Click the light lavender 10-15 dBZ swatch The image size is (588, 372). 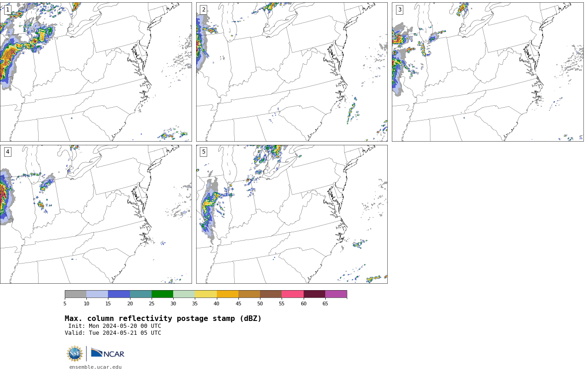coord(97,294)
